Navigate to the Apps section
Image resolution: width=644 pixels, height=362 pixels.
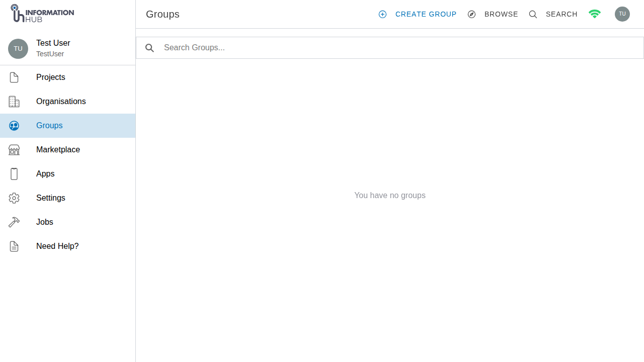pyautogui.click(x=67, y=174)
